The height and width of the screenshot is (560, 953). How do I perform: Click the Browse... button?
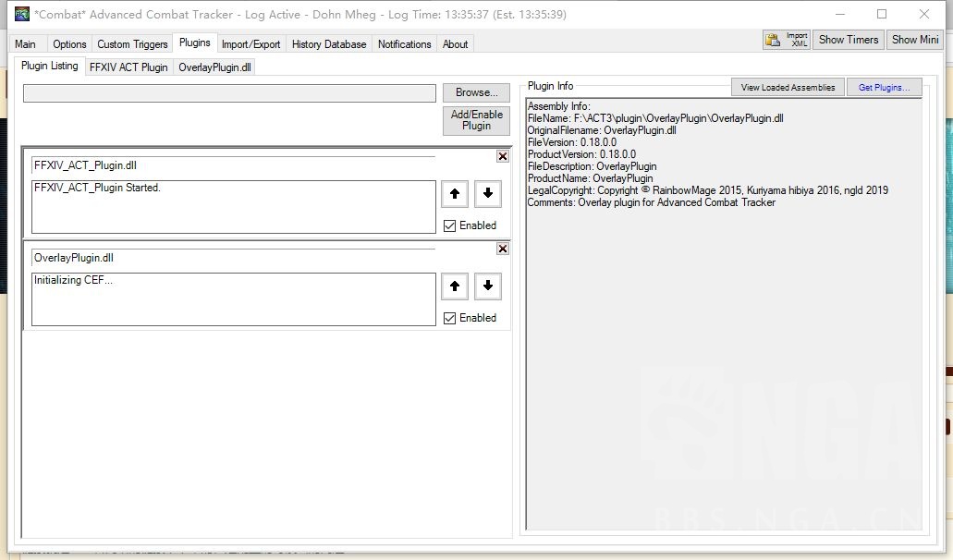coord(476,92)
